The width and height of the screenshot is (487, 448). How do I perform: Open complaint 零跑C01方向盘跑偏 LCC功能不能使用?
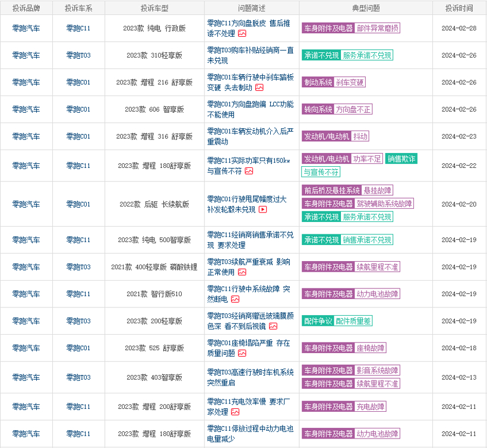tap(251, 109)
